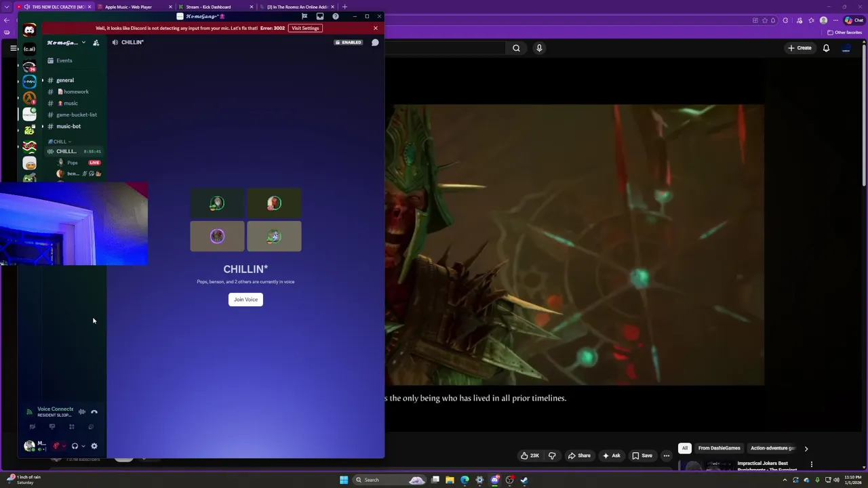Open Discord user settings gear
The image size is (868, 488).
94,446
